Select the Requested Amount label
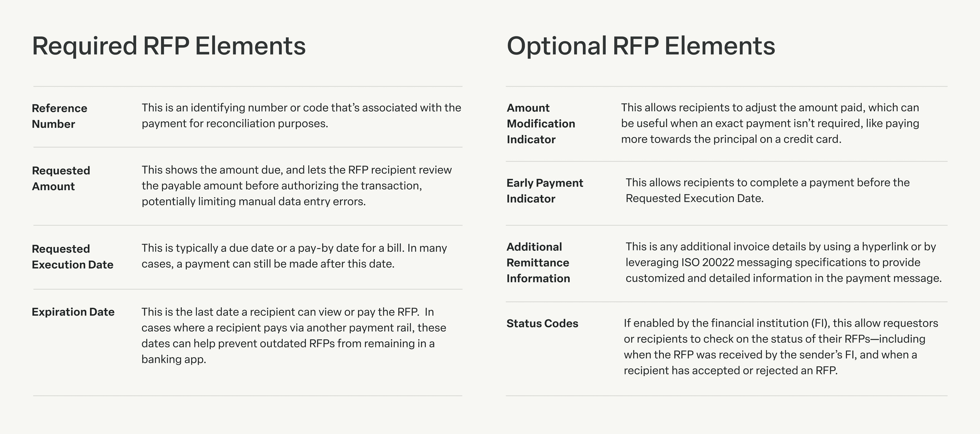Screen dimensions: 980x434 (61, 178)
